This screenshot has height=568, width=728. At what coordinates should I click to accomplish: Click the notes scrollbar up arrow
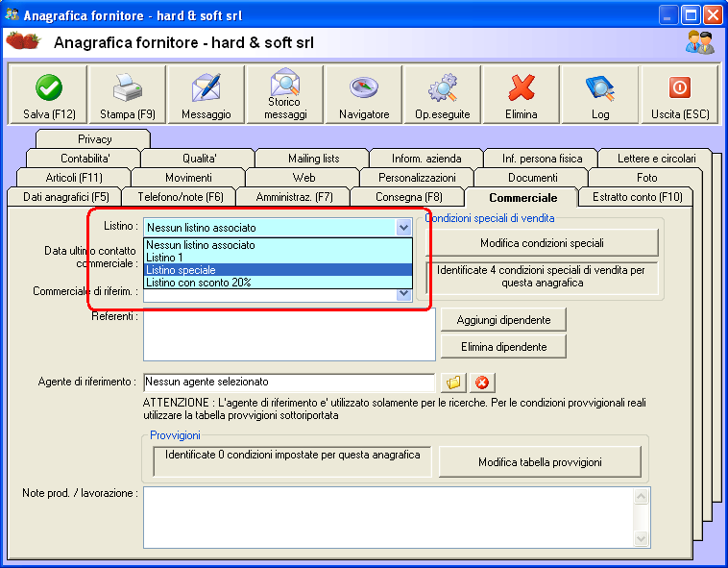(x=641, y=496)
